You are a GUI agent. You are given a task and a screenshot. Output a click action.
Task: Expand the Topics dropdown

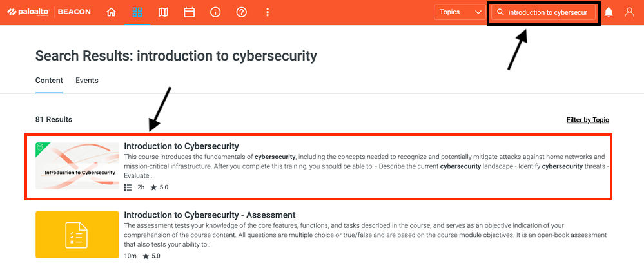pyautogui.click(x=460, y=12)
